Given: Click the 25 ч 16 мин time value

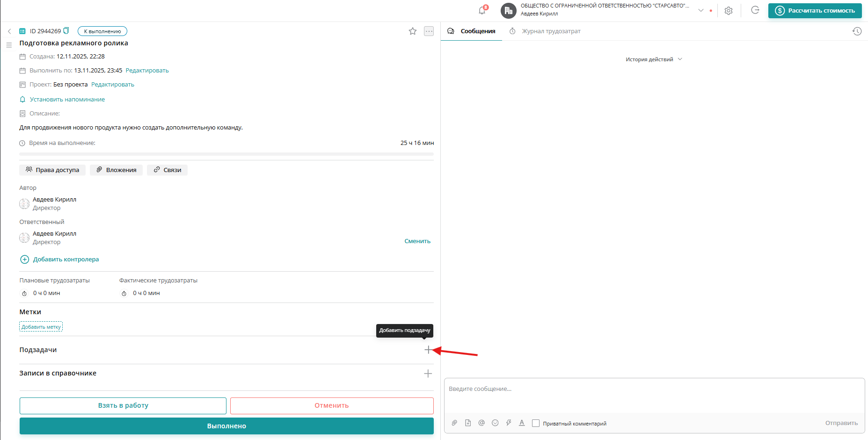Looking at the screenshot, I should (417, 143).
